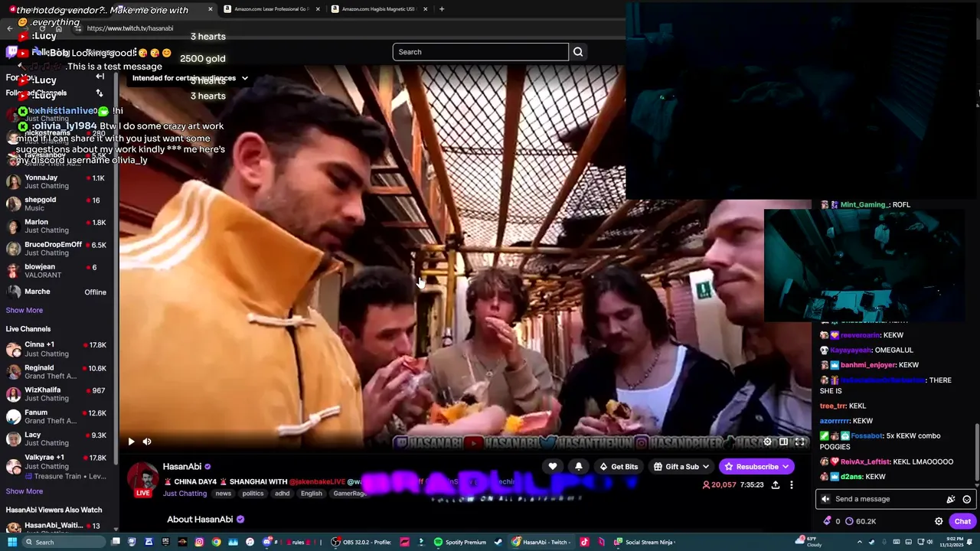Click the news stream tag
Screen dimensions: 980x551
click(223, 494)
